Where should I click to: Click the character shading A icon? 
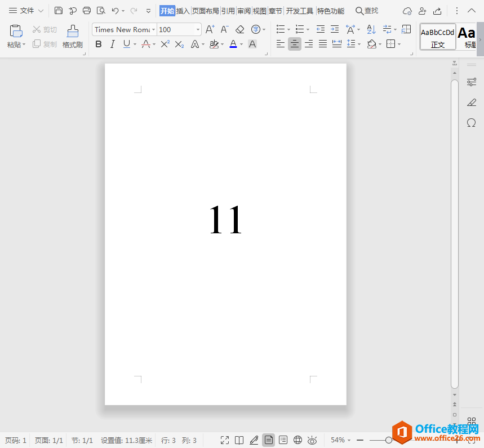(252, 44)
